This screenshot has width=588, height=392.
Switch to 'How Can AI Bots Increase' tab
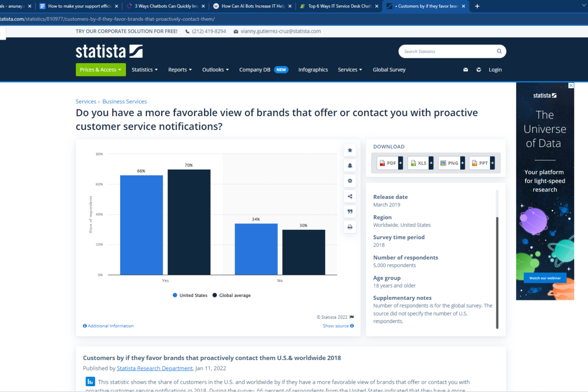252,6
